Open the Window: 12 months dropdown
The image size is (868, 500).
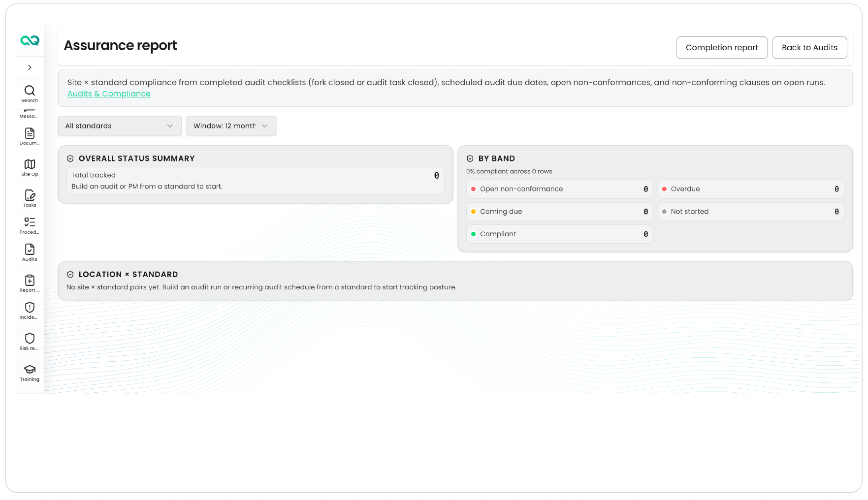[x=231, y=126]
